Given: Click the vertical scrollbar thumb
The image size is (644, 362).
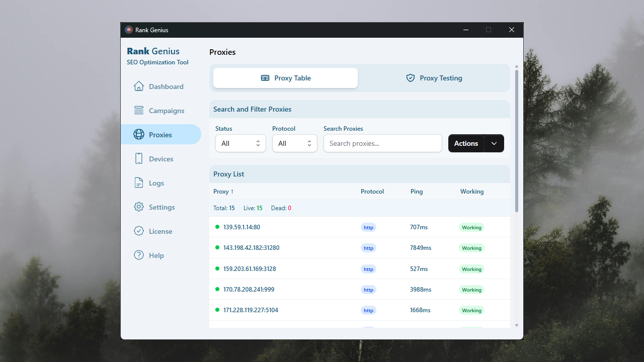Looking at the screenshot, I should [516, 141].
